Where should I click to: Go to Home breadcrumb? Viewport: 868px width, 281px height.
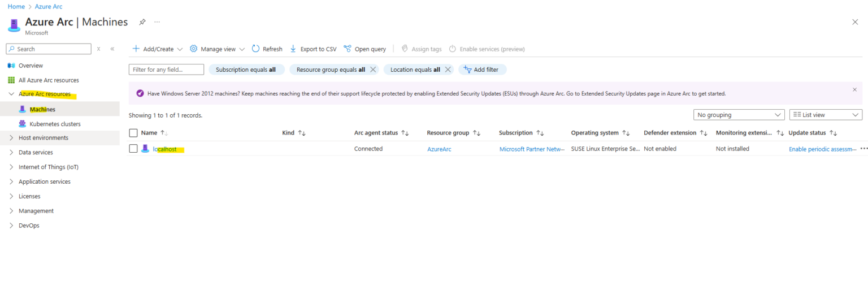tap(16, 6)
